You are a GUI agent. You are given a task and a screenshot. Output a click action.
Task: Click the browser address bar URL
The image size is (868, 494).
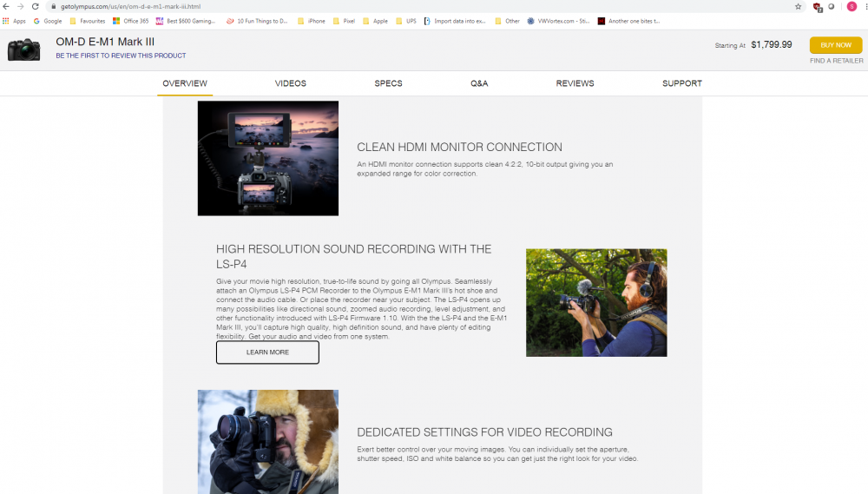pyautogui.click(x=130, y=6)
